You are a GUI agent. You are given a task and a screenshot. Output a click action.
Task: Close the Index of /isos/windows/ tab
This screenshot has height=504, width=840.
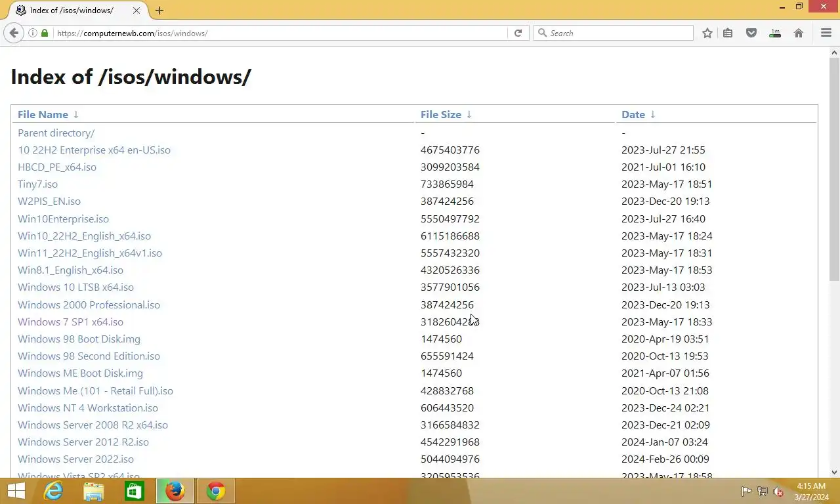(136, 10)
